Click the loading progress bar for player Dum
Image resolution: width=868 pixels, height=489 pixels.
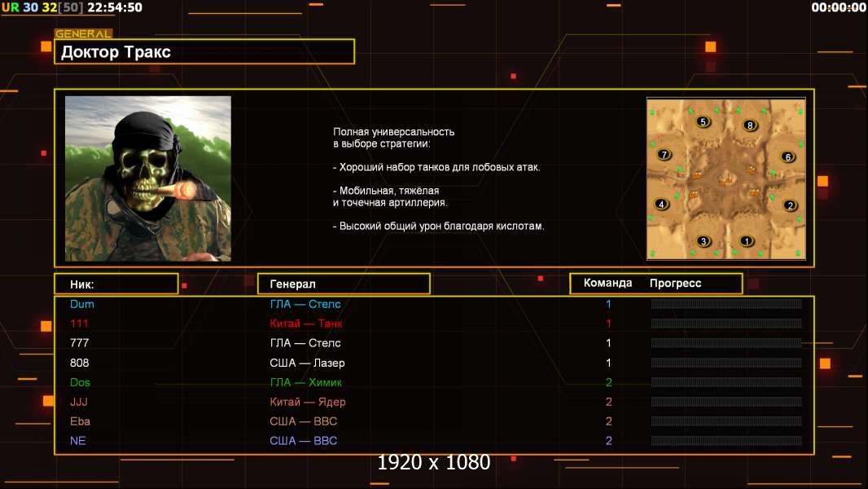click(x=726, y=304)
